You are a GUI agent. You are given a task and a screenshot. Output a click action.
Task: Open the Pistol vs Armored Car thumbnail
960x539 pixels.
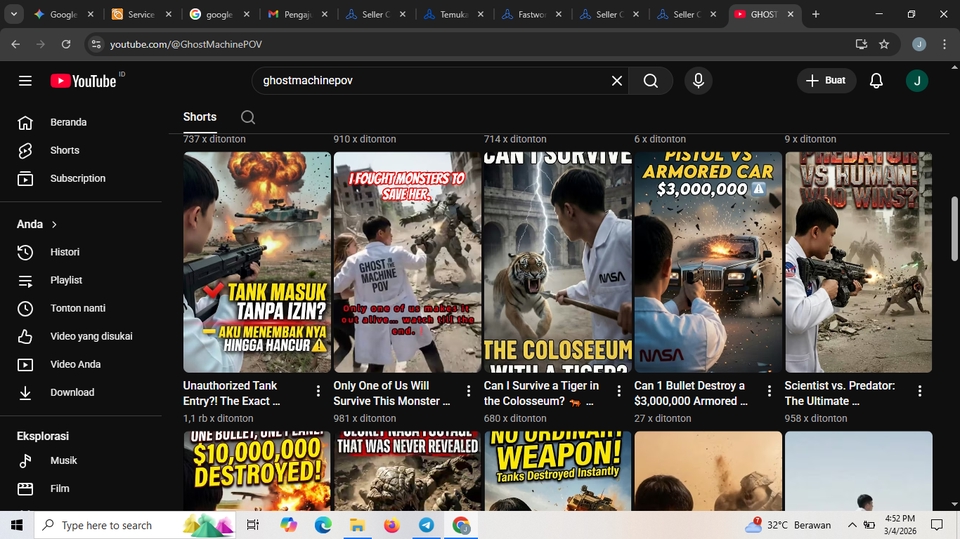click(708, 262)
